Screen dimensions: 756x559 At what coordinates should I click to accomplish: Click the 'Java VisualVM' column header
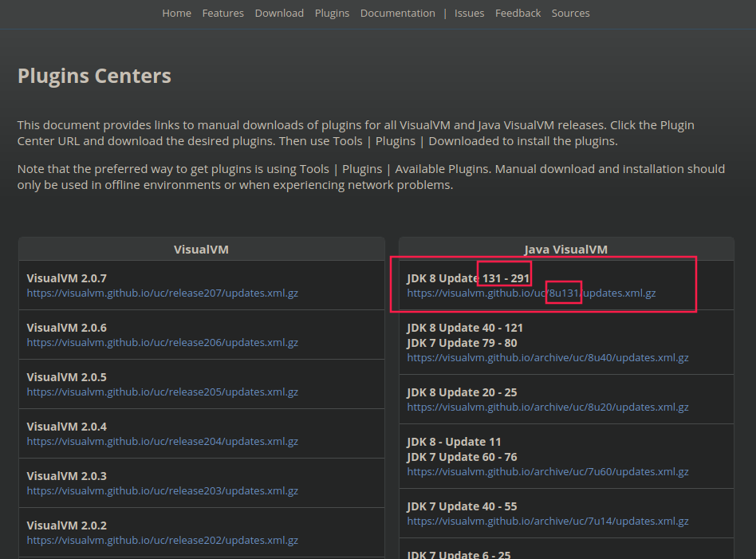(565, 250)
